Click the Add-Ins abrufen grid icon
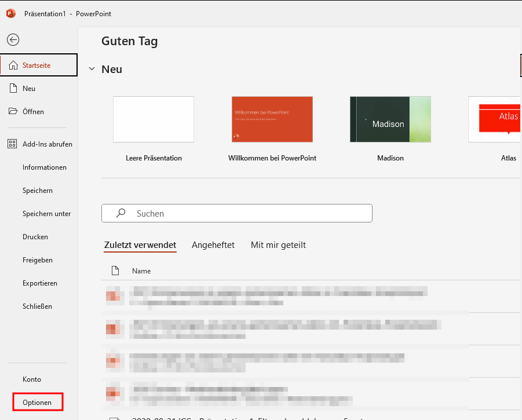Image resolution: width=522 pixels, height=420 pixels. click(x=13, y=144)
